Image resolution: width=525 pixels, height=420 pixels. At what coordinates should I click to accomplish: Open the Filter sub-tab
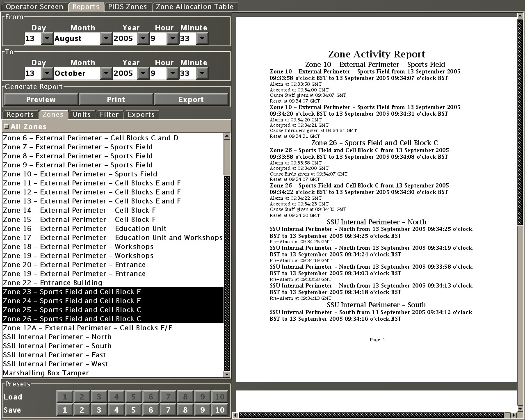109,115
